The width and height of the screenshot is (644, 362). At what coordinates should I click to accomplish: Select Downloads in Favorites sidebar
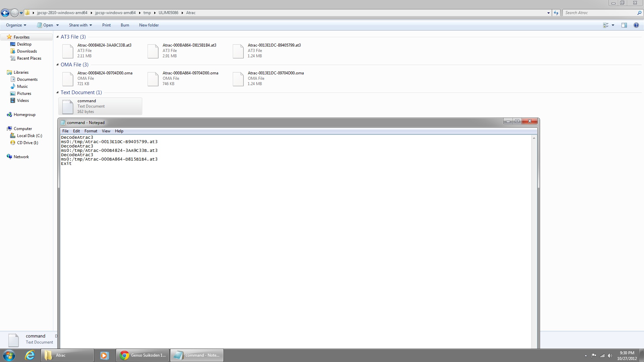click(x=27, y=51)
